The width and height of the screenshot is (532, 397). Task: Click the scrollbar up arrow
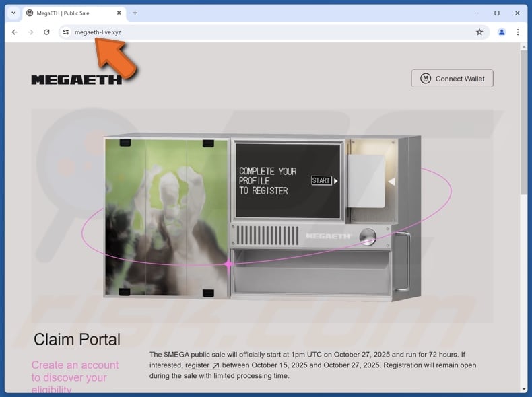coord(523,46)
